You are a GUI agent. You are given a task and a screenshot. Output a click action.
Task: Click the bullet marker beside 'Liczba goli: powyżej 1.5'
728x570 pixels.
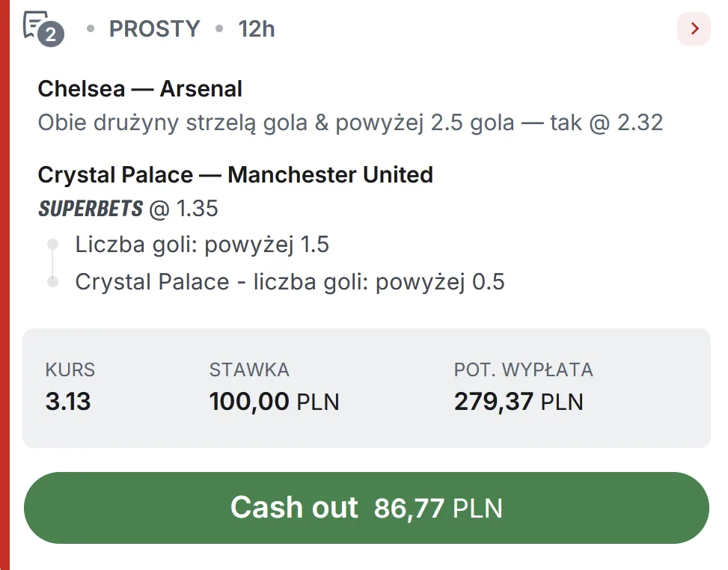point(52,245)
